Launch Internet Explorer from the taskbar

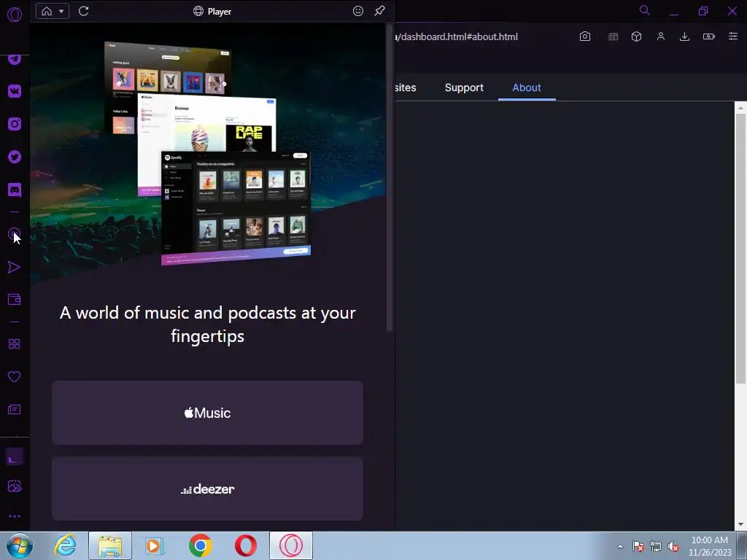tap(65, 545)
